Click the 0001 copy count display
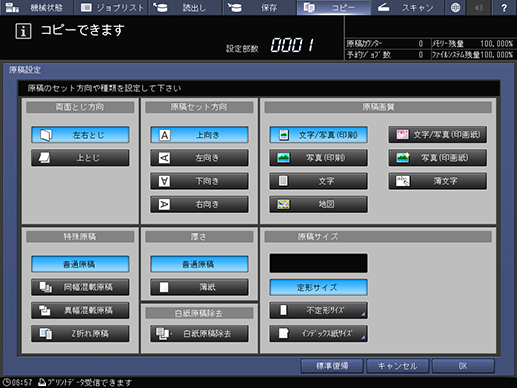 pos(292,45)
